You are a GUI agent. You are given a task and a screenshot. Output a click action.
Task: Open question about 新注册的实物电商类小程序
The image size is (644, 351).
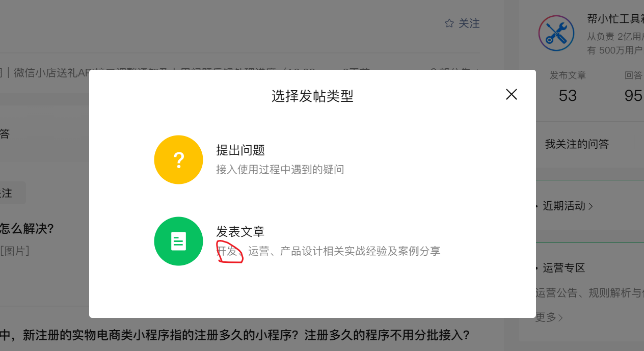[234, 336]
